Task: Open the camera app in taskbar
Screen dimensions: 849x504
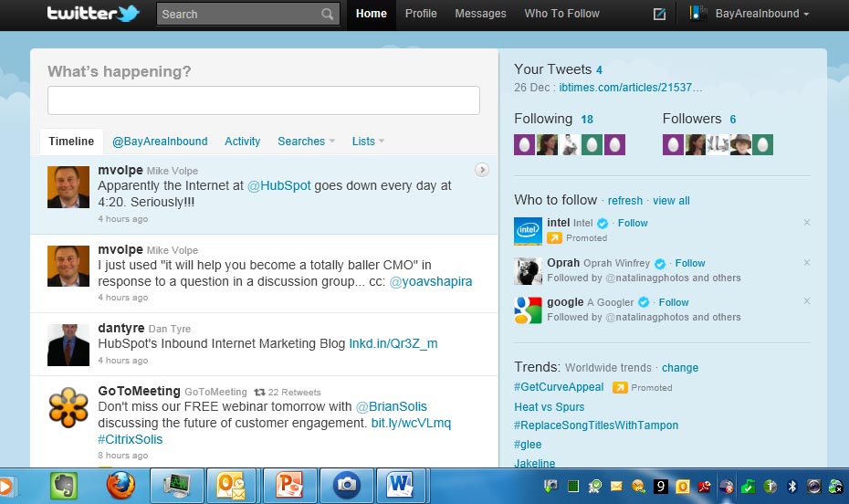Action: 347,486
